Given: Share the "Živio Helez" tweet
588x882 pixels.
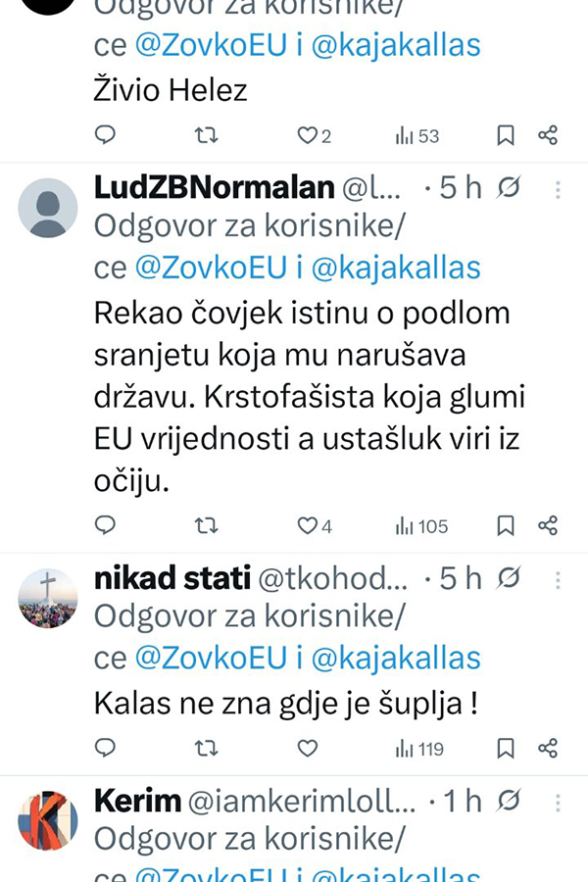Looking at the screenshot, I should tap(548, 135).
